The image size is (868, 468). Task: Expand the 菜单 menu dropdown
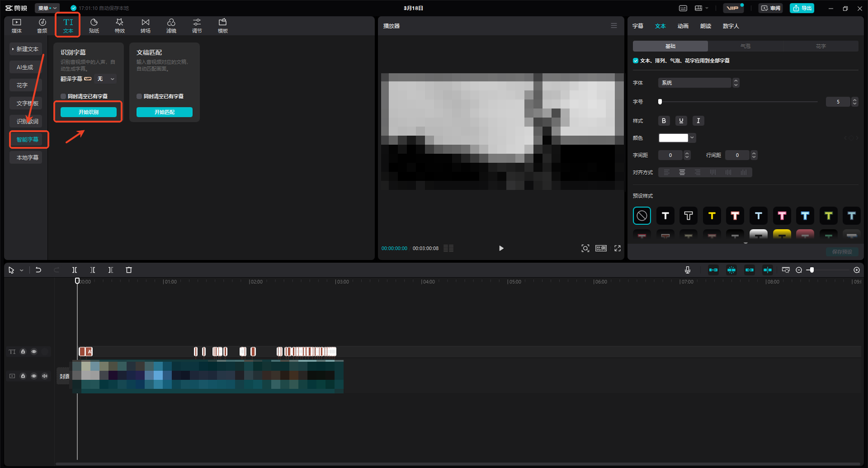(x=47, y=8)
